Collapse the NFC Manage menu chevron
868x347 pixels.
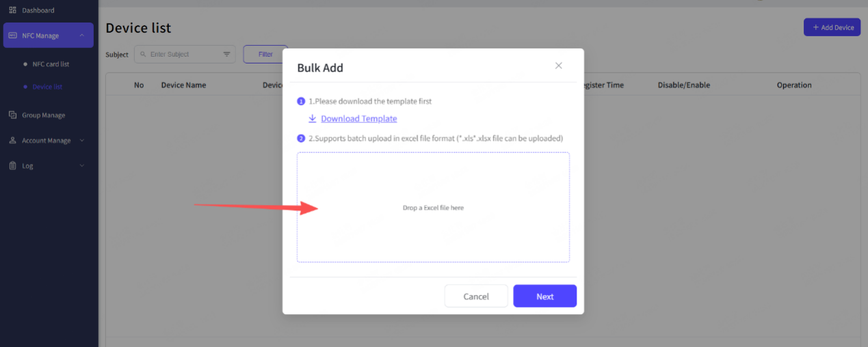81,36
